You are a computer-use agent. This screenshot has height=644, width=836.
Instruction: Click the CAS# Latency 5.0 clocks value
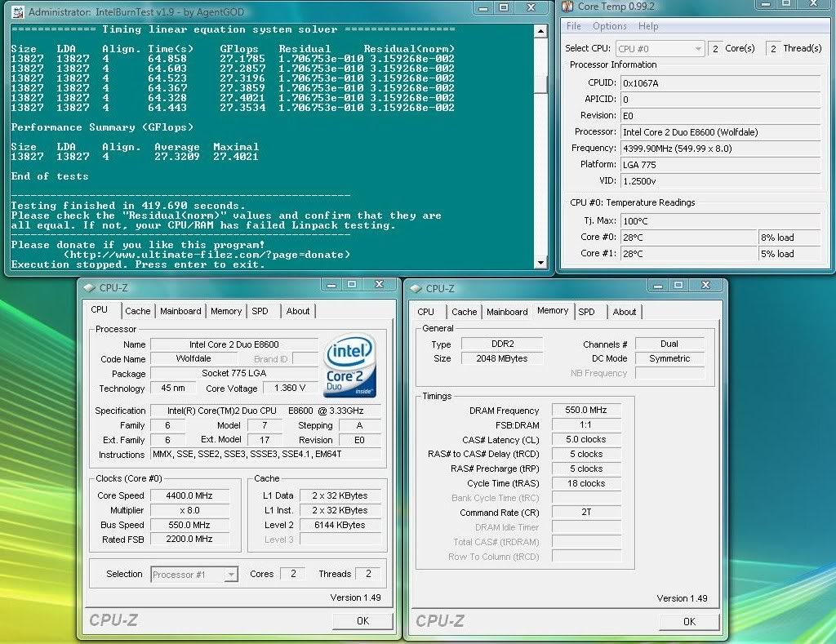coord(586,440)
